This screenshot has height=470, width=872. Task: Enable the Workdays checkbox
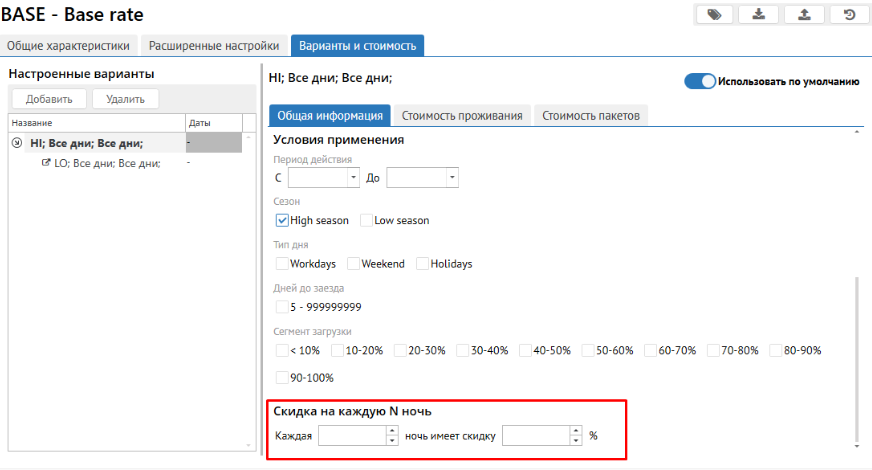[282, 264]
